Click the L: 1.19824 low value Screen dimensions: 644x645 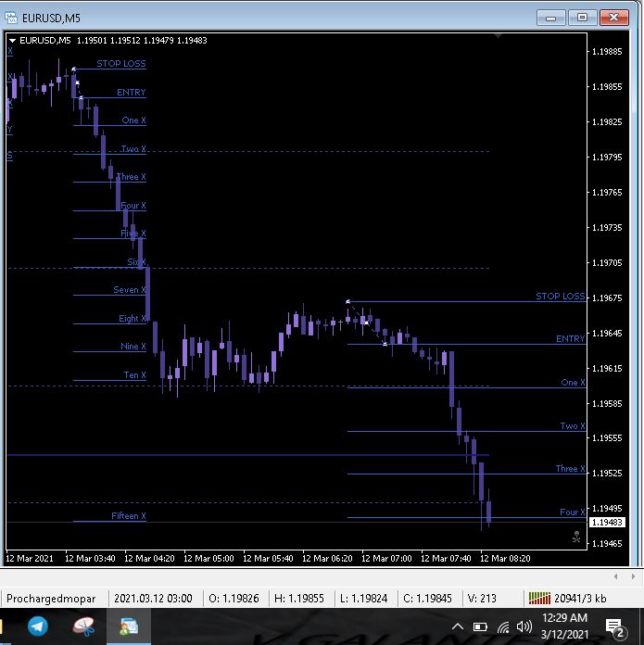click(x=363, y=598)
